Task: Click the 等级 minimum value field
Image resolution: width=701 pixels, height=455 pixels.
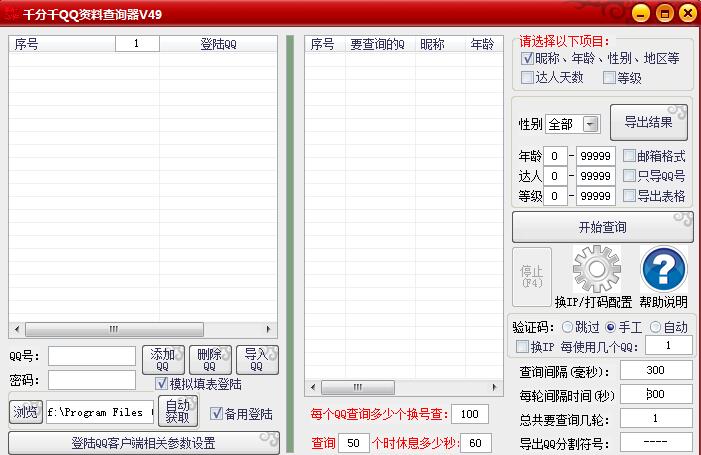Action: tap(555, 196)
